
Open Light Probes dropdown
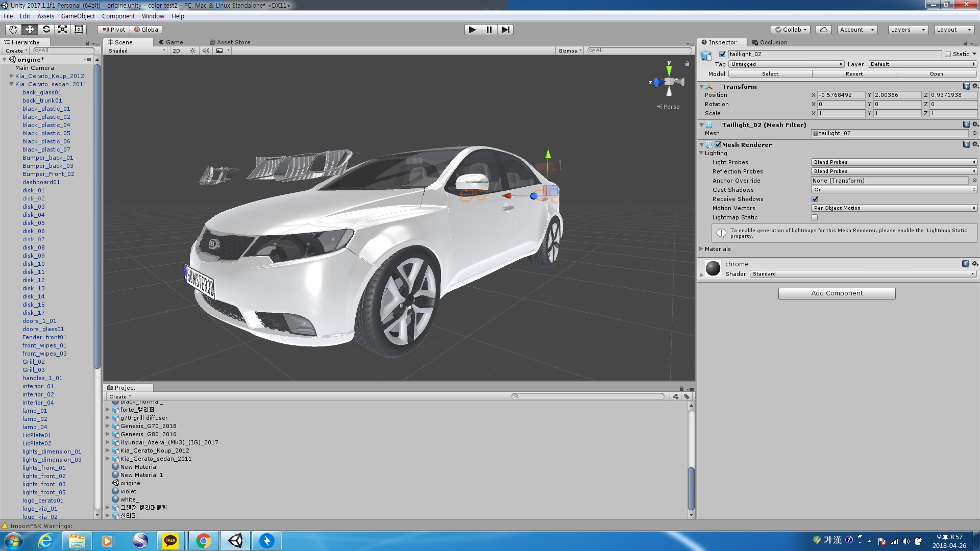point(894,162)
